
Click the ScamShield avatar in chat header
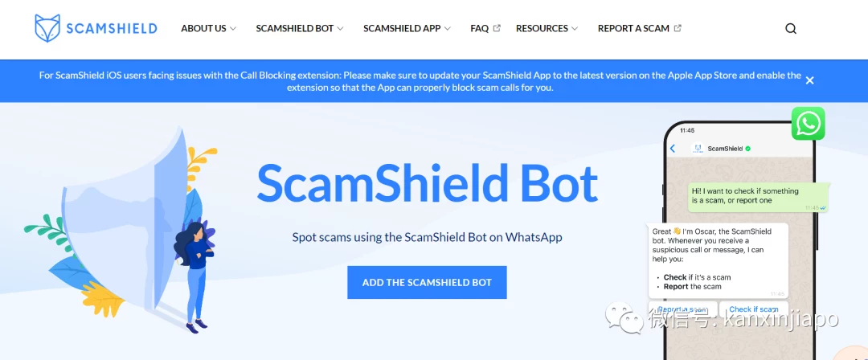pos(697,149)
